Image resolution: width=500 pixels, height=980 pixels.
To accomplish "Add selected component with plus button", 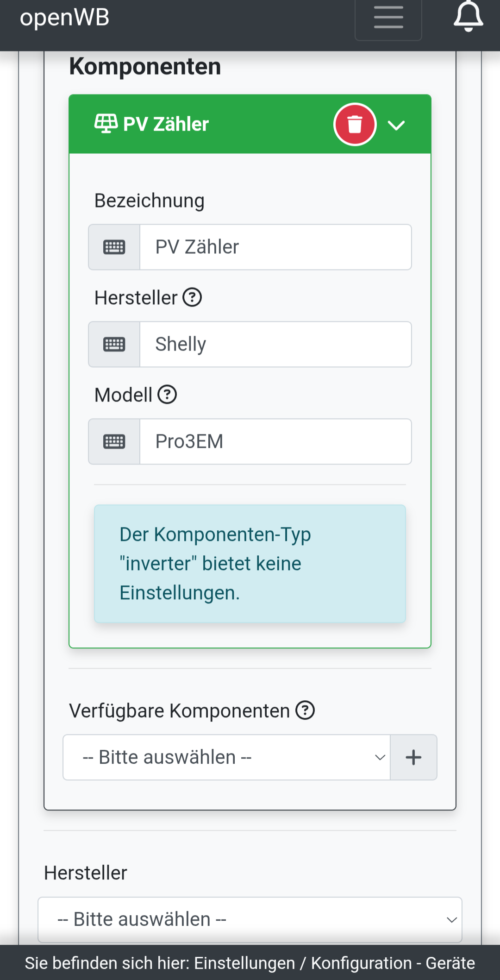I will click(413, 758).
